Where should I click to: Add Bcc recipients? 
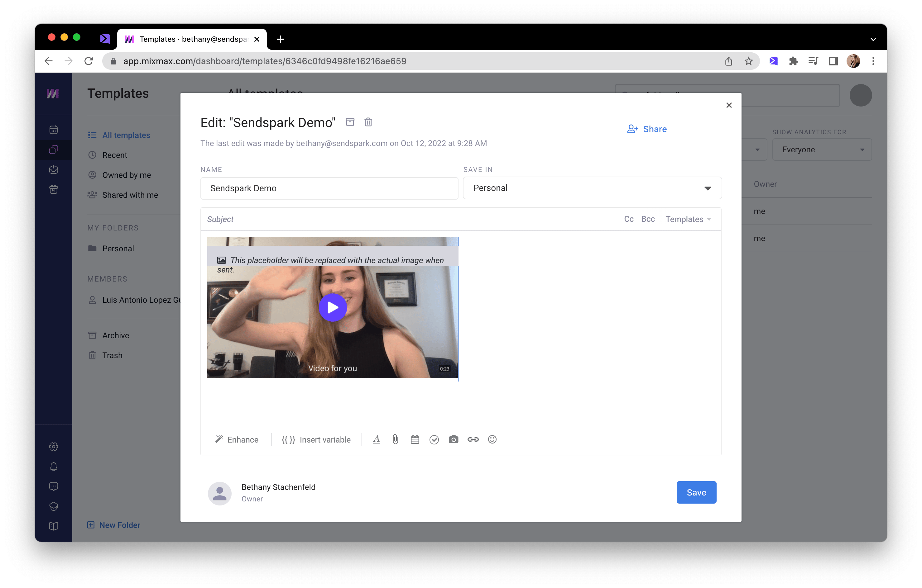(x=648, y=219)
